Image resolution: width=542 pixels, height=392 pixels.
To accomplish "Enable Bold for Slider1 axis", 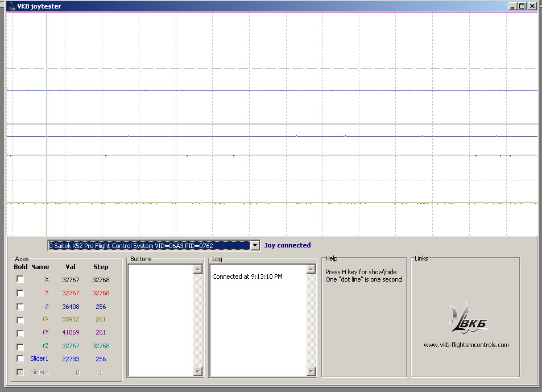I will click(20, 359).
